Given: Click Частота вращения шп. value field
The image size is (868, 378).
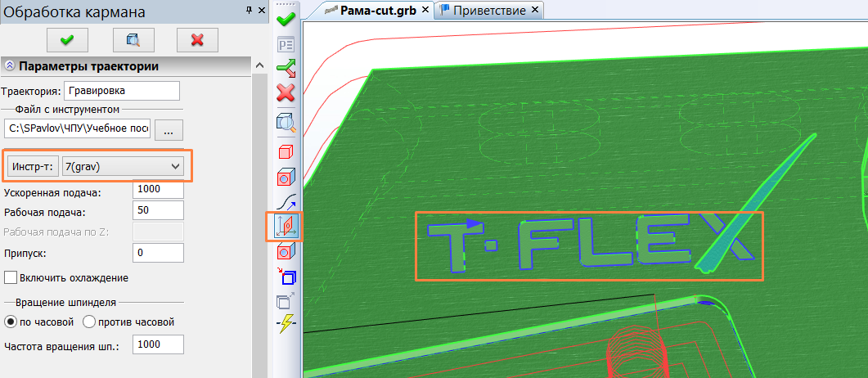Looking at the screenshot, I should point(159,344).
